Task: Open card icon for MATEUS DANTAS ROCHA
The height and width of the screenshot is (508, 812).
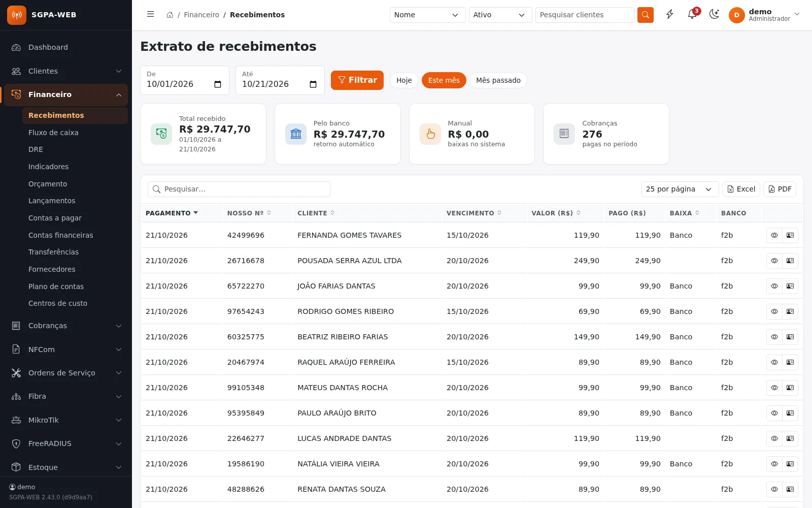Action: click(x=790, y=388)
